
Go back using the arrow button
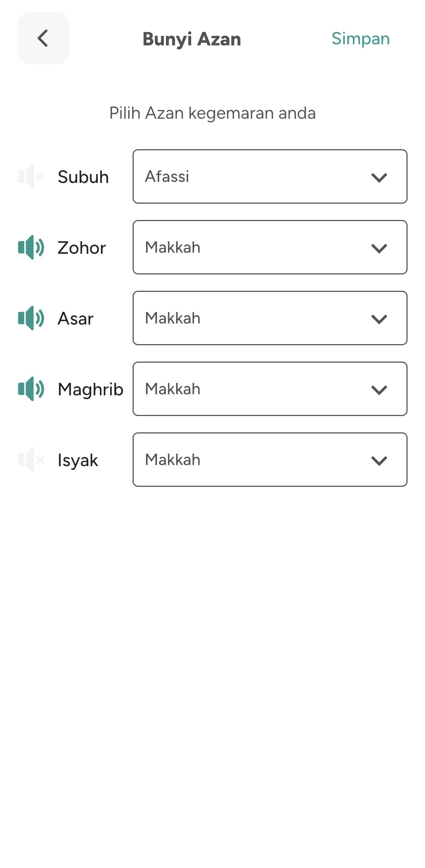point(43,38)
